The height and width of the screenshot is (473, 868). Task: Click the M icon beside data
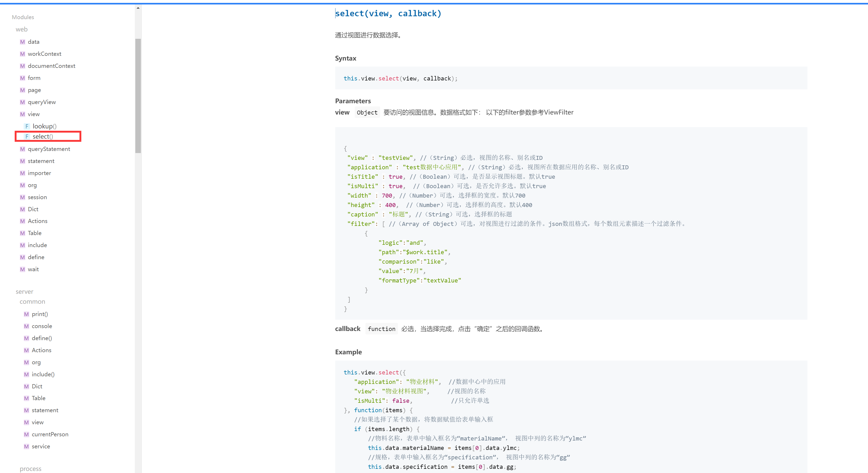click(x=22, y=42)
